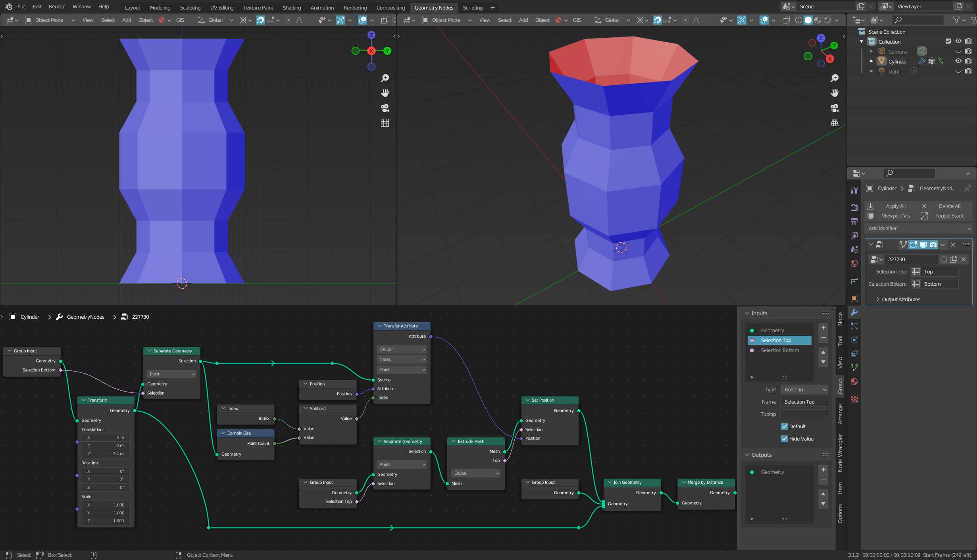This screenshot has height=560, width=977.
Task: Duplicate node group 227730 with copy icon
Action: click(954, 259)
